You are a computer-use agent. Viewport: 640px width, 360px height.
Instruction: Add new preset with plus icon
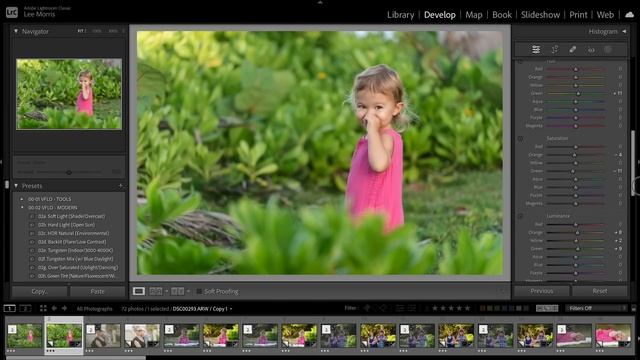pos(120,186)
